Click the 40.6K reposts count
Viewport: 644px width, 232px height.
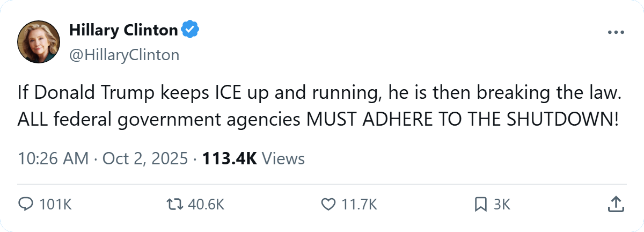pos(207,204)
